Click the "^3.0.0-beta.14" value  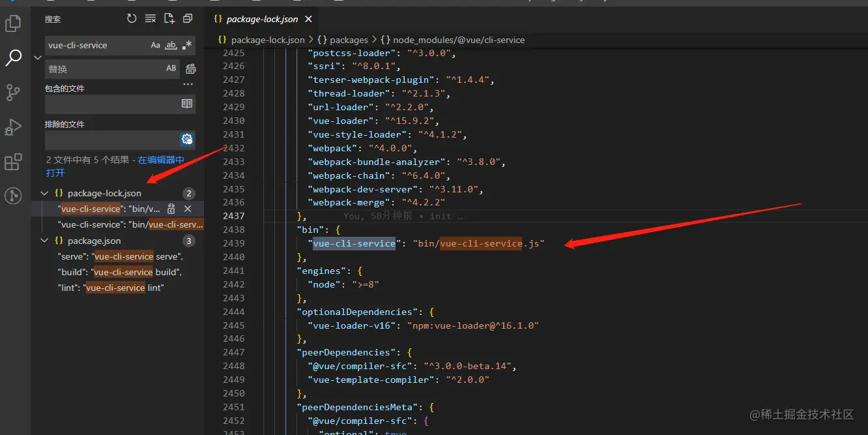469,366
